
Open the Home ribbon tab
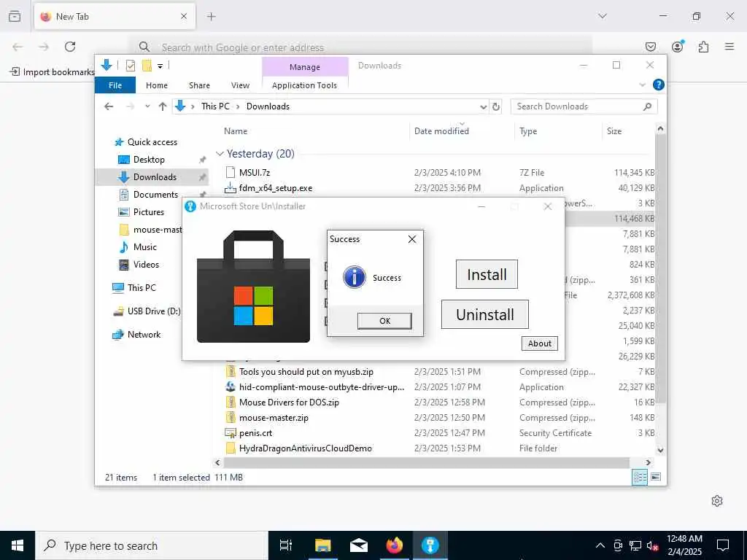coord(157,85)
